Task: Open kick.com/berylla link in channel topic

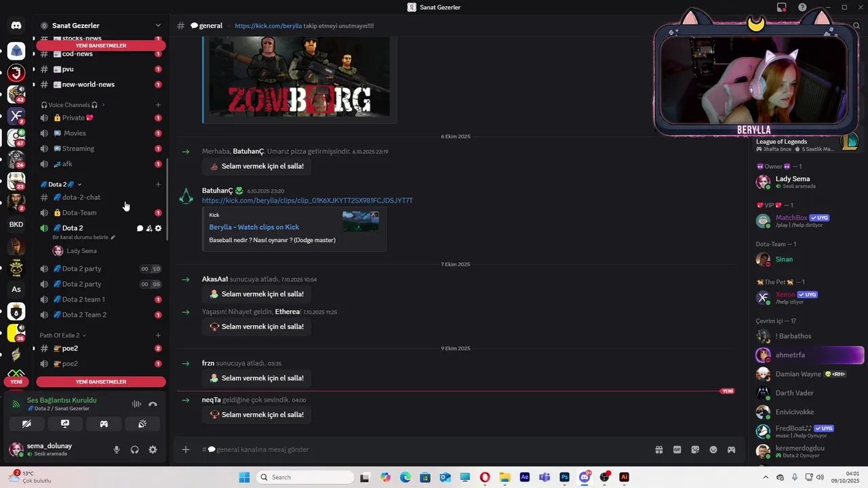Action: [269, 26]
